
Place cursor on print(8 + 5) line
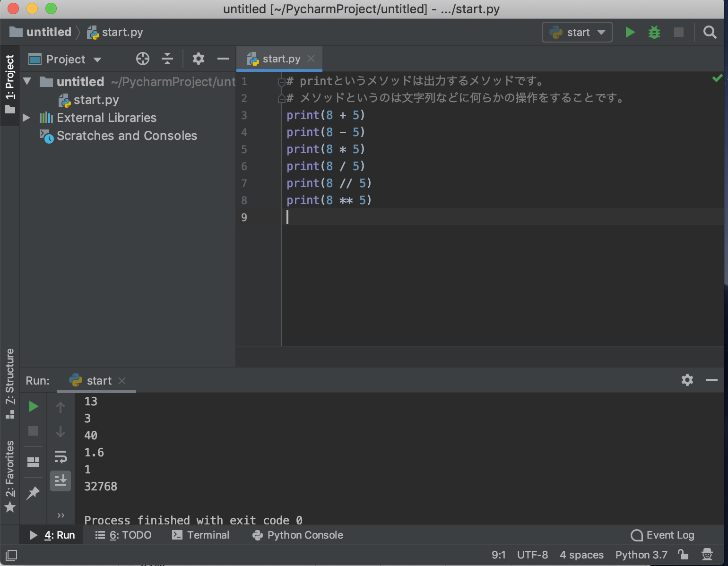[x=325, y=115]
